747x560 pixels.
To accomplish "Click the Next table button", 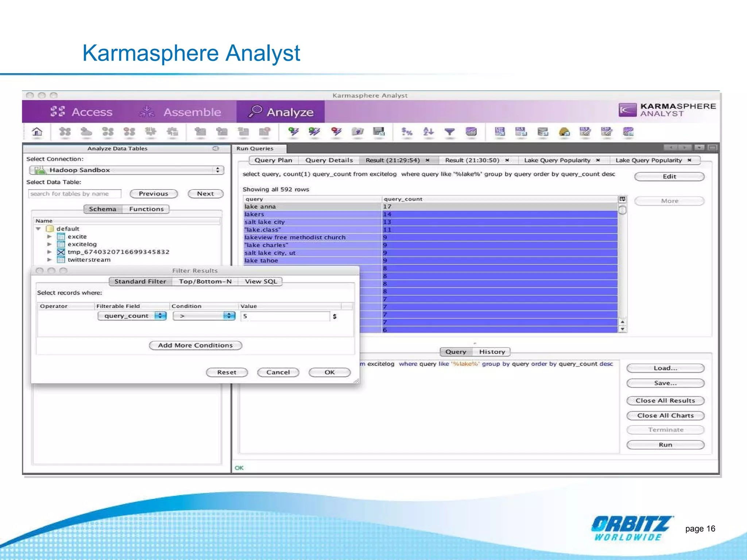I will [x=206, y=194].
